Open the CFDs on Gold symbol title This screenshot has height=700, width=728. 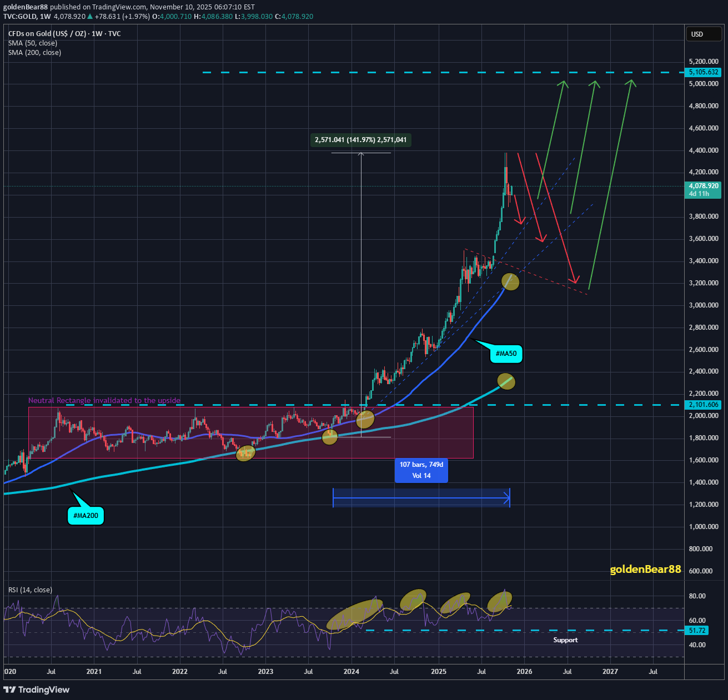tap(64, 34)
